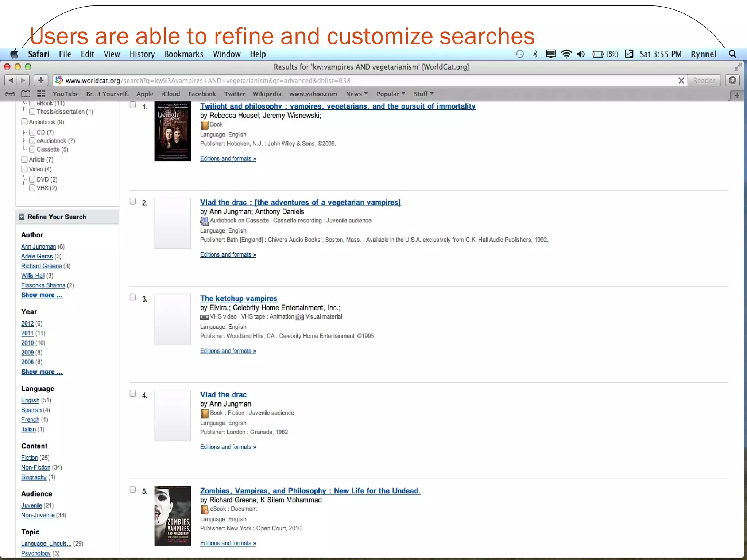Open the Window menu
This screenshot has width=747, height=560.
[227, 54]
